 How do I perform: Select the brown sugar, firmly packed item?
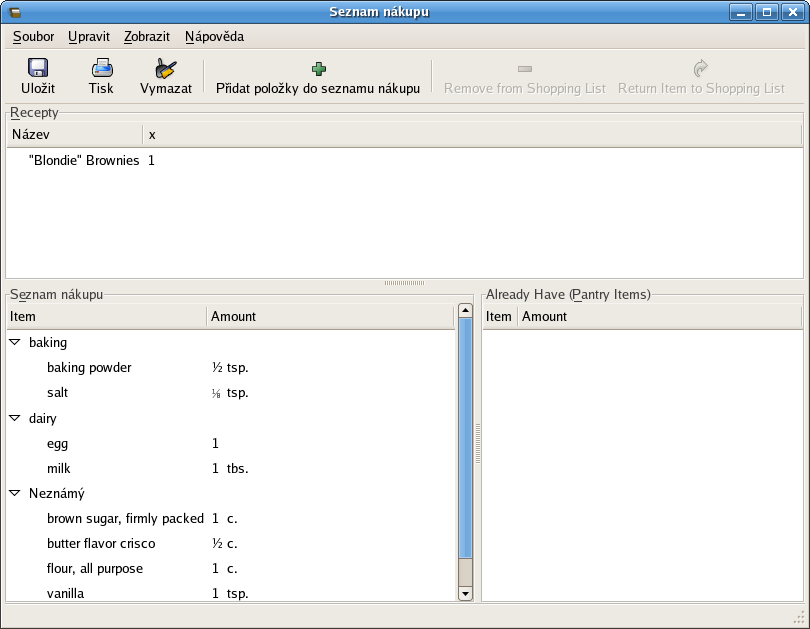pos(125,518)
